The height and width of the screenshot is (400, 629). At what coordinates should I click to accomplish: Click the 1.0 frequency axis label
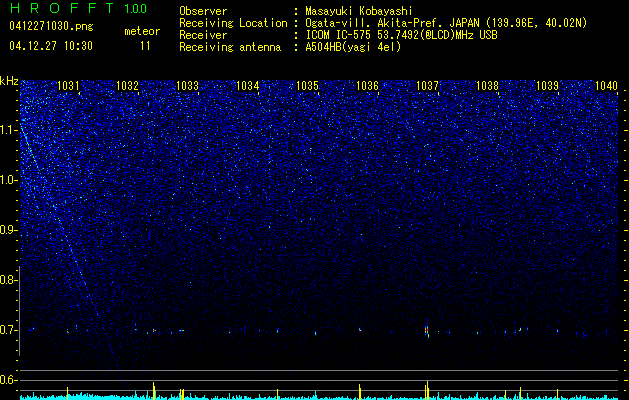click(8, 180)
